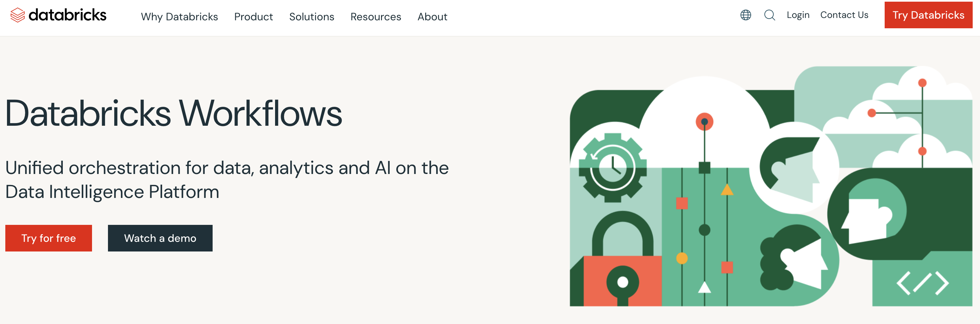
Task: Open the Solutions menu
Action: 312,17
